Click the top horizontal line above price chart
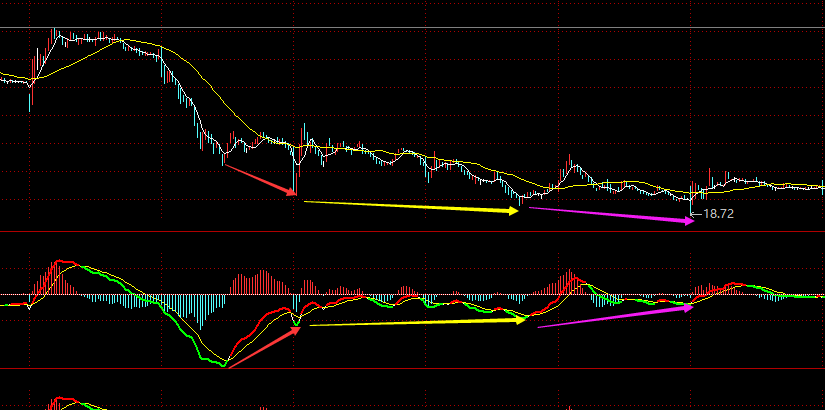825x410 pixels. coord(412,27)
